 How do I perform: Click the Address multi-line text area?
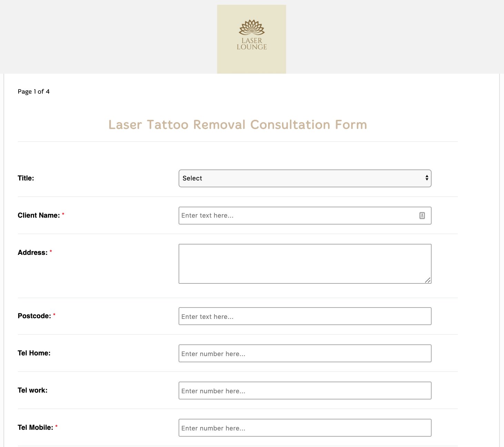pos(305,263)
